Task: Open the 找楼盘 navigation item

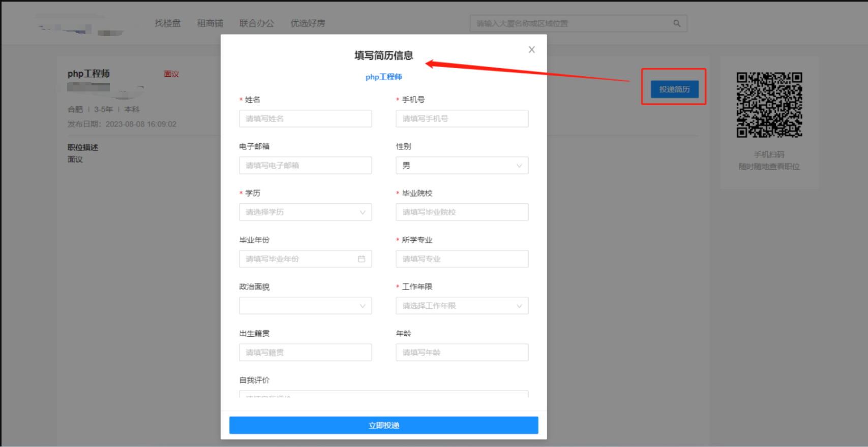Action: [x=168, y=23]
